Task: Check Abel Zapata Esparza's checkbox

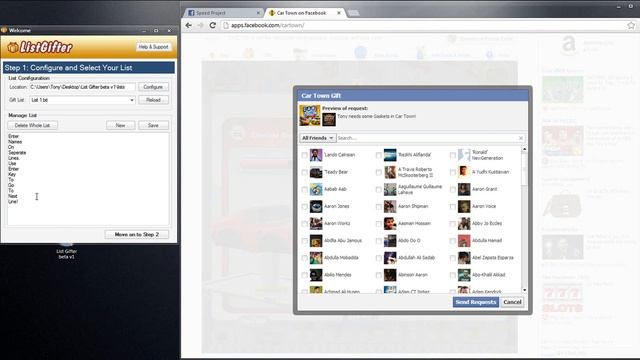Action: click(452, 258)
